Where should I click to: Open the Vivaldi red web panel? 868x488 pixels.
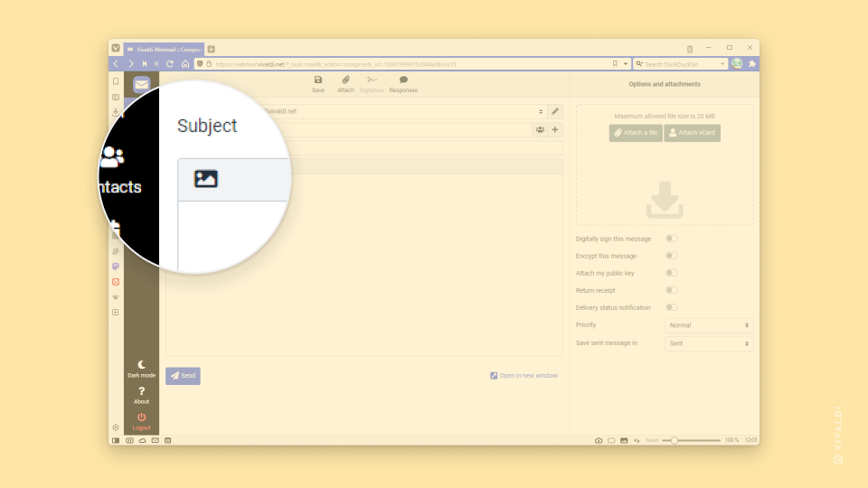pos(116,282)
